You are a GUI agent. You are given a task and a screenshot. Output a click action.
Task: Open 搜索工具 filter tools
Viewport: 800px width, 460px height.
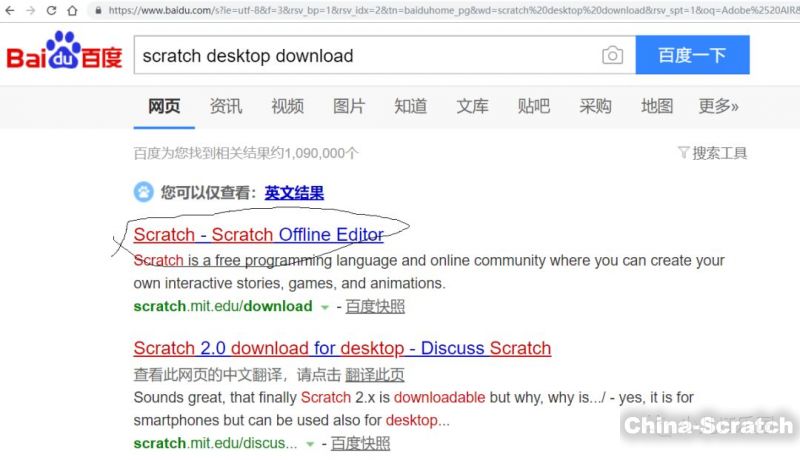(712, 153)
